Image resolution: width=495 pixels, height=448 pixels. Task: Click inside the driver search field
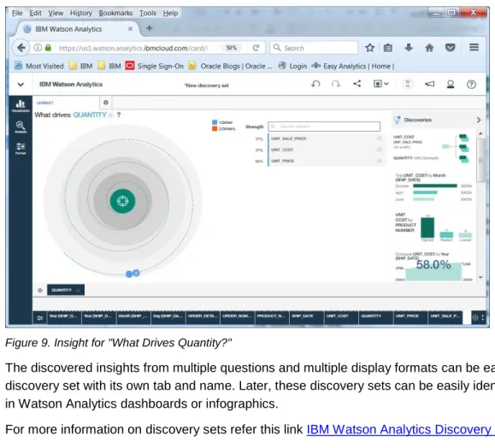(x=324, y=127)
